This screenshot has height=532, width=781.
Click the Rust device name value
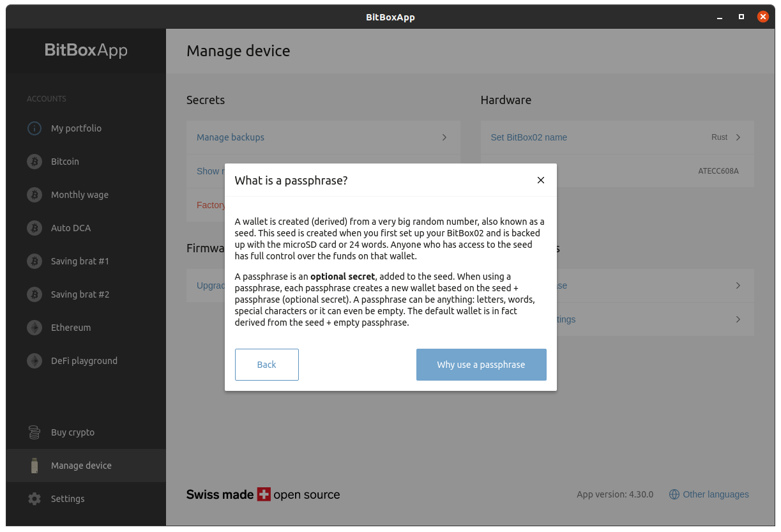pyautogui.click(x=720, y=137)
